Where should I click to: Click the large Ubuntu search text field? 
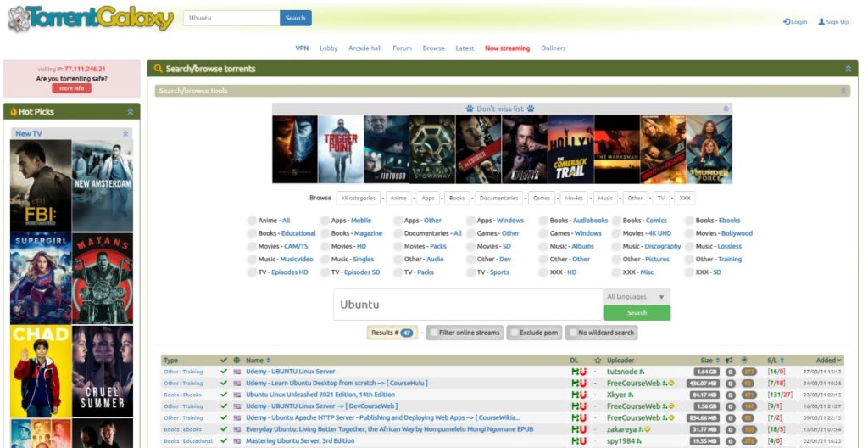point(468,305)
